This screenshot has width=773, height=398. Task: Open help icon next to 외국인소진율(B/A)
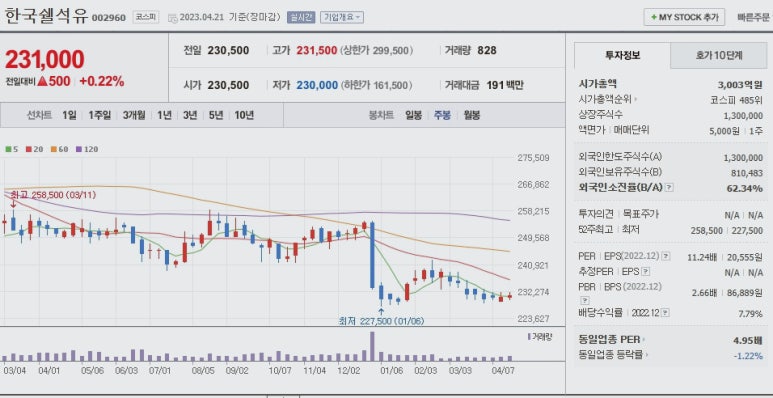pos(669,188)
